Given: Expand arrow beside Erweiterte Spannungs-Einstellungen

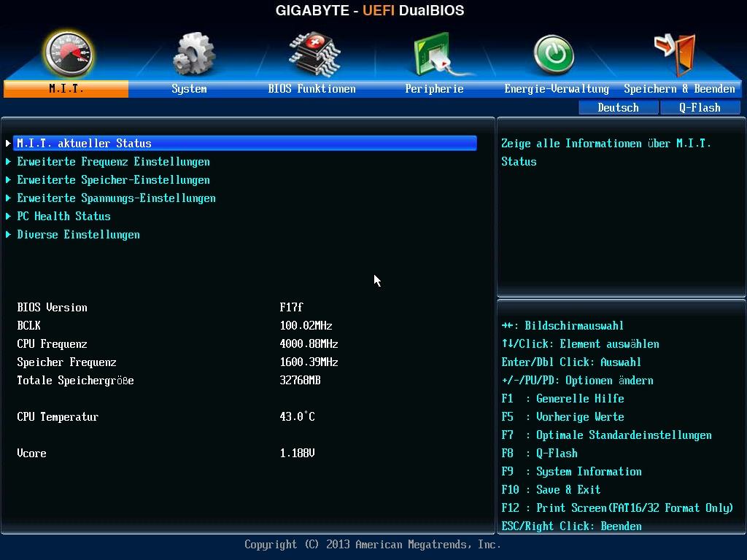Looking at the screenshot, I should 8,198.
